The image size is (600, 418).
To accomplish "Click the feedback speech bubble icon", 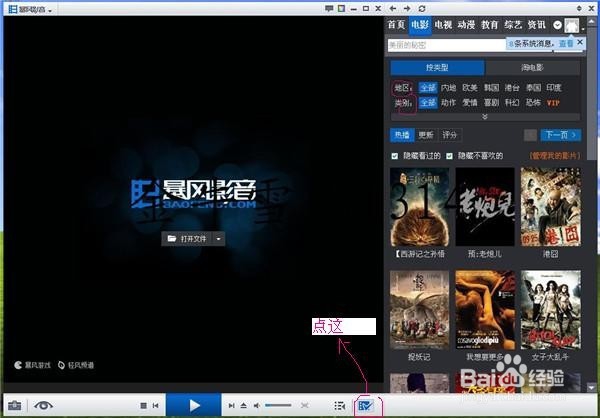I will point(329,8).
